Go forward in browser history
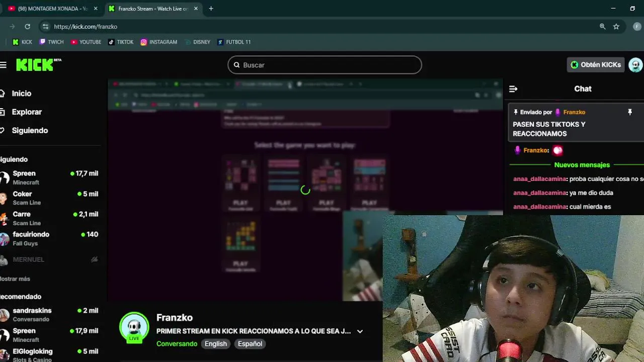644x362 pixels. (12, 27)
